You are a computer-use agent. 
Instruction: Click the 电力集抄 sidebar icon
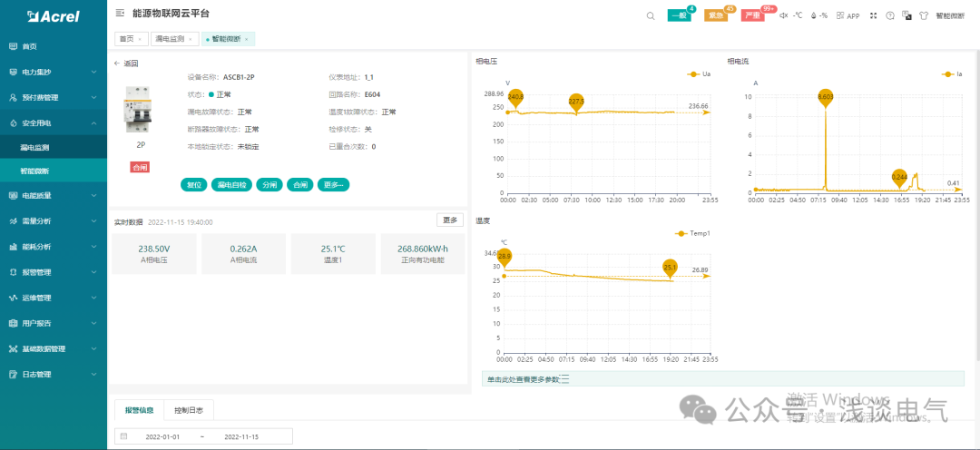[13, 72]
